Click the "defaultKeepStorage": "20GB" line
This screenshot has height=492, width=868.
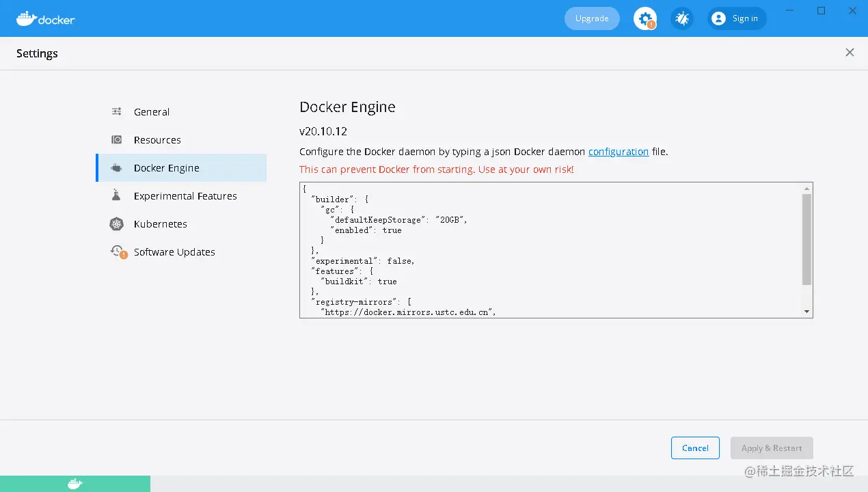(x=398, y=220)
